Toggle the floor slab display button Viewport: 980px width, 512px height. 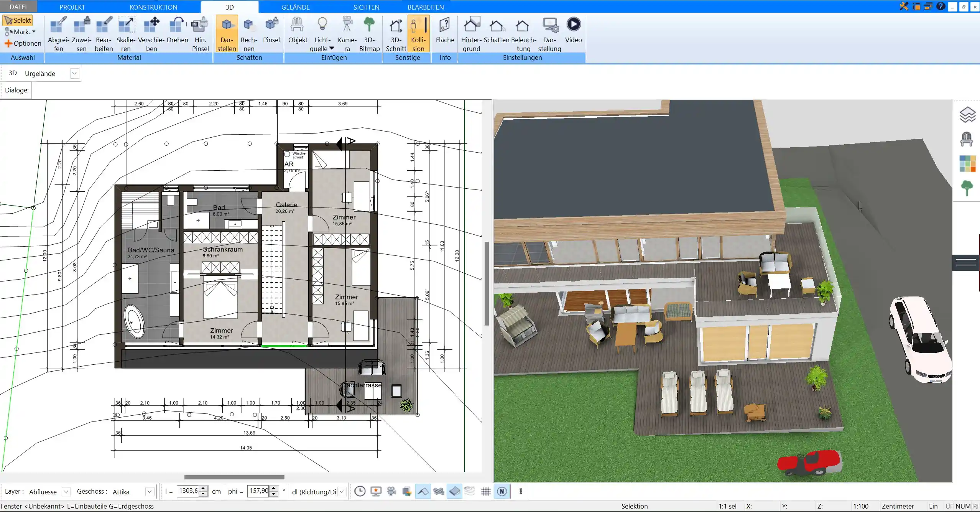point(454,491)
